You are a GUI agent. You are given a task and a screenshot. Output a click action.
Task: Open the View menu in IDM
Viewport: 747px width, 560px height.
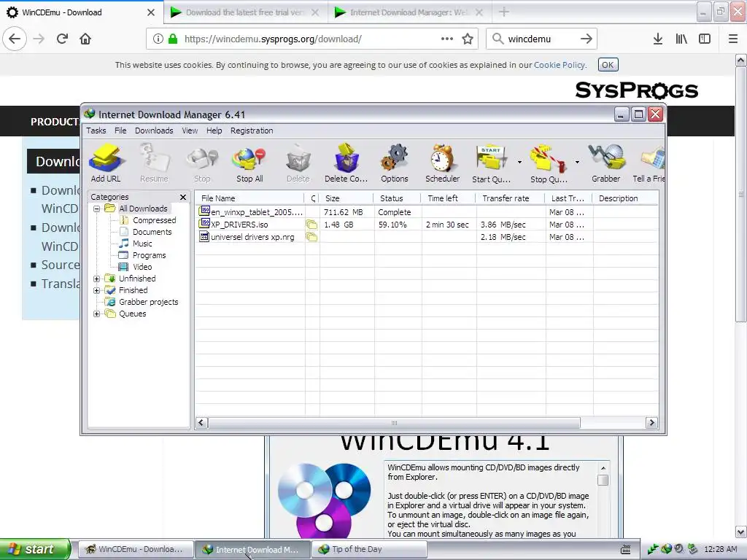[x=190, y=131]
